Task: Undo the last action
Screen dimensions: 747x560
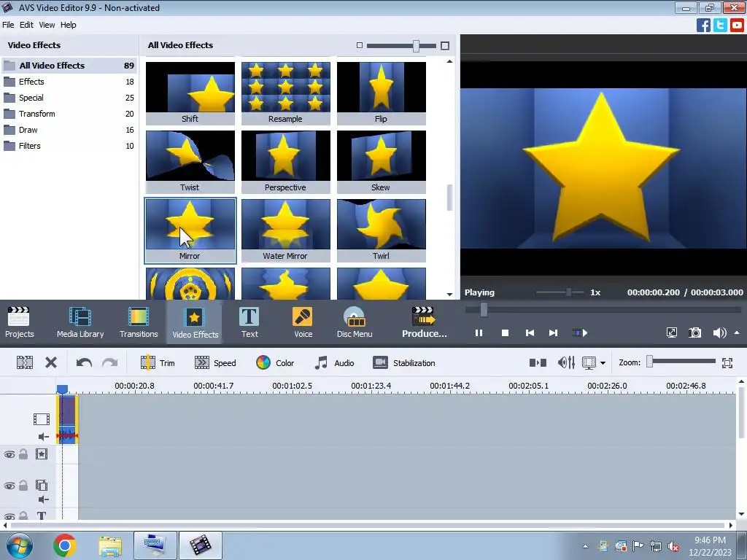Action: tap(84, 363)
